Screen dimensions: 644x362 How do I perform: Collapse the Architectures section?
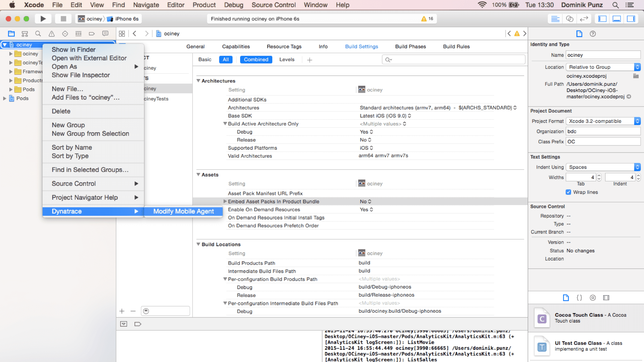coord(198,81)
